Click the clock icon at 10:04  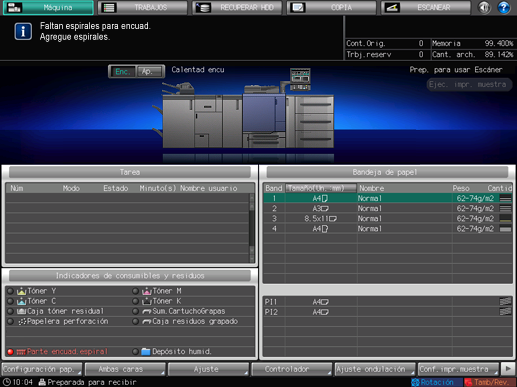coord(7,382)
